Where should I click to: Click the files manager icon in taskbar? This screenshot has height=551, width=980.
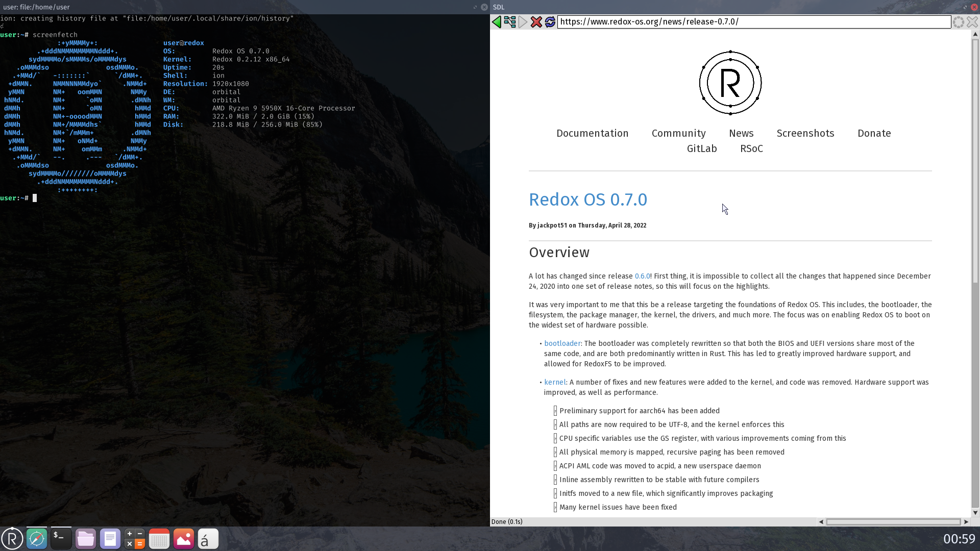tap(85, 538)
